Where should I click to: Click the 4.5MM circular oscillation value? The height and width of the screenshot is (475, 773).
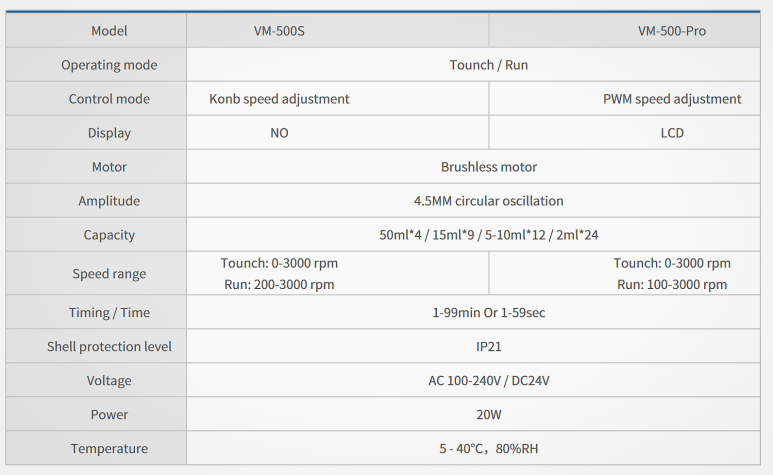[489, 201]
